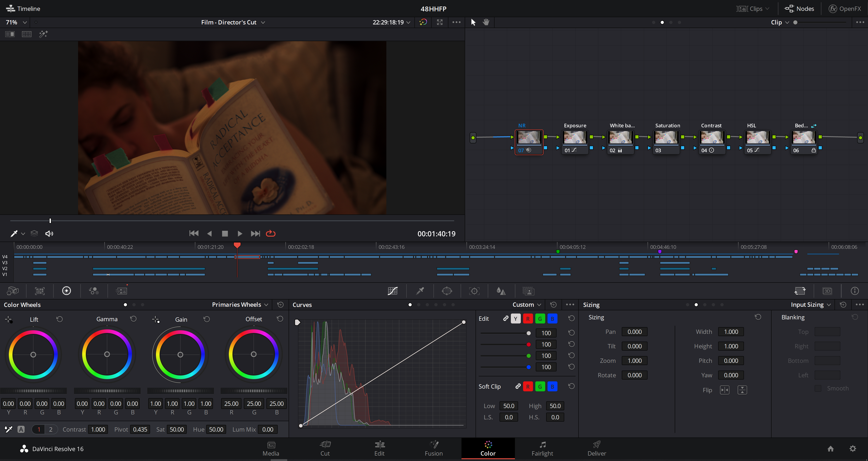The height and width of the screenshot is (461, 868).
Task: Open the Curves palette icon
Action: tap(392, 291)
